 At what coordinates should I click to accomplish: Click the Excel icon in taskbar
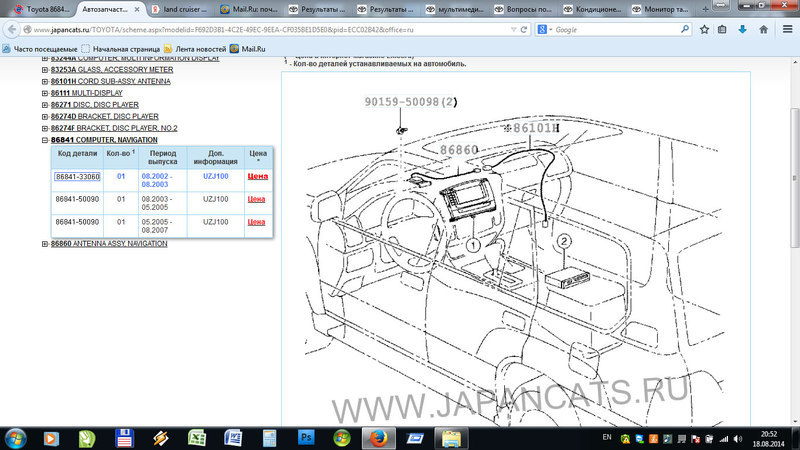pyautogui.click(x=198, y=437)
